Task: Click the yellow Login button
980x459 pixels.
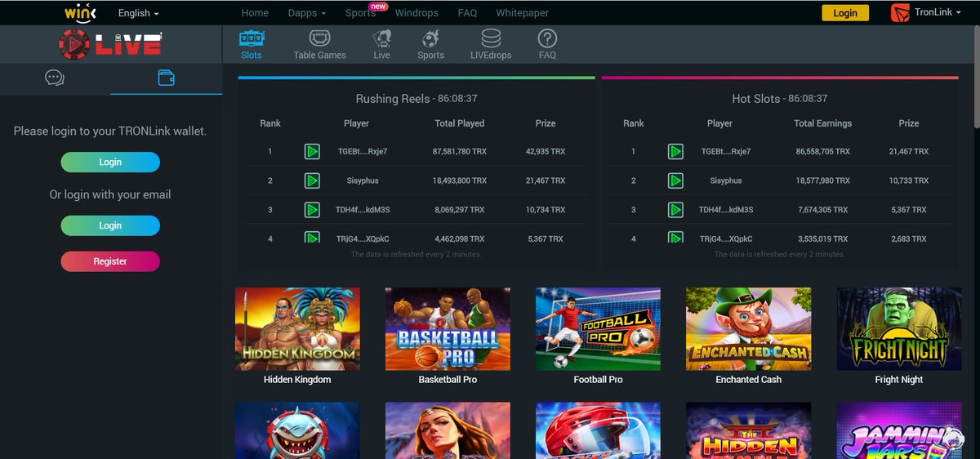Action: point(845,13)
